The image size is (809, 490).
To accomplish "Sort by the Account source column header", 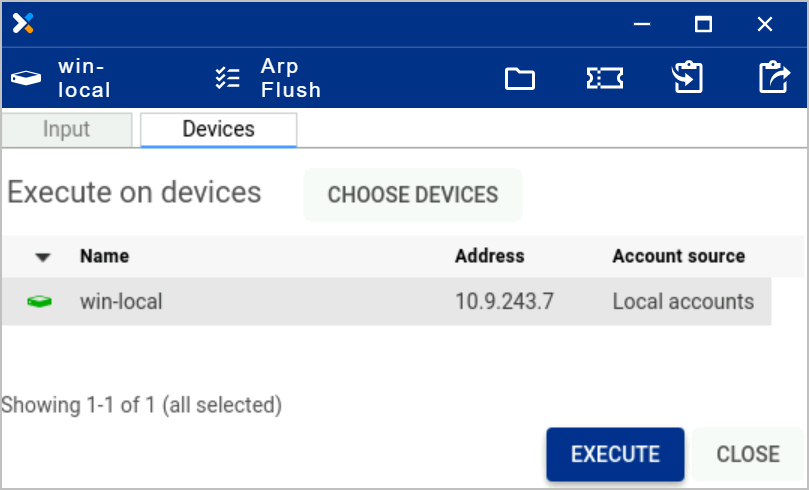I will pyautogui.click(x=678, y=256).
